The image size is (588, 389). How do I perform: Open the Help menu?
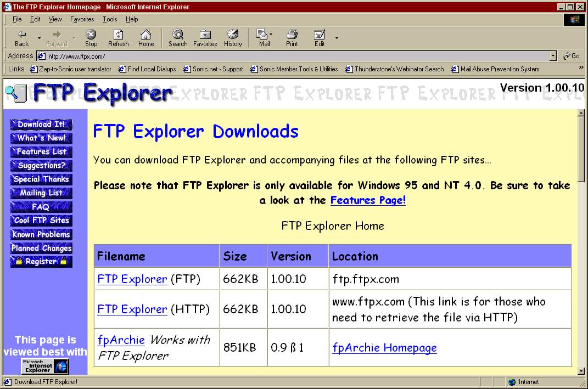132,19
